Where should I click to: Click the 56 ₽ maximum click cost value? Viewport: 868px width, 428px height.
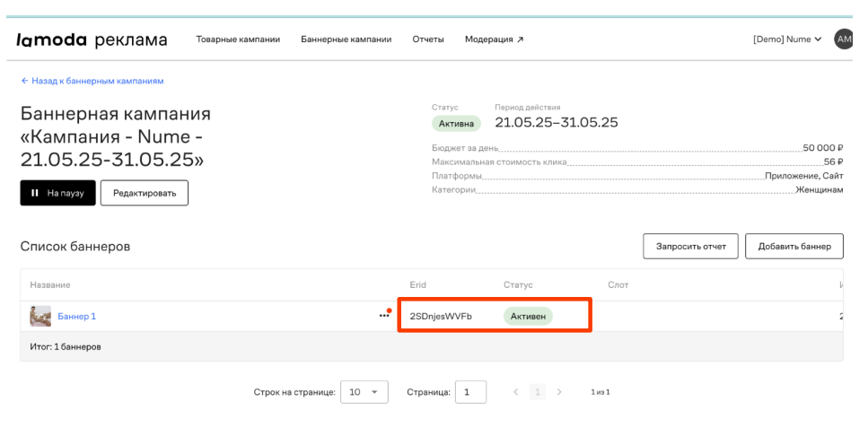coord(833,162)
